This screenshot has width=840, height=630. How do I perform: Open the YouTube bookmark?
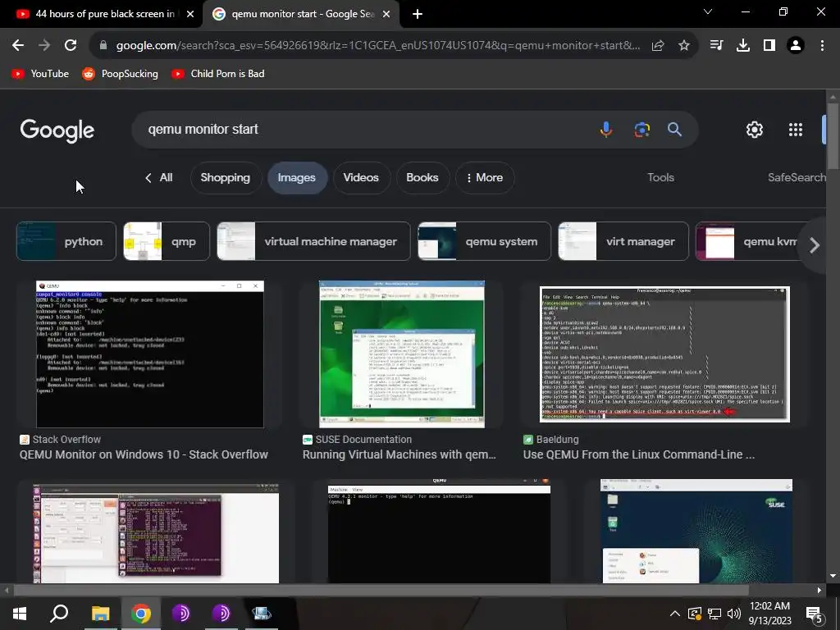[x=40, y=74]
